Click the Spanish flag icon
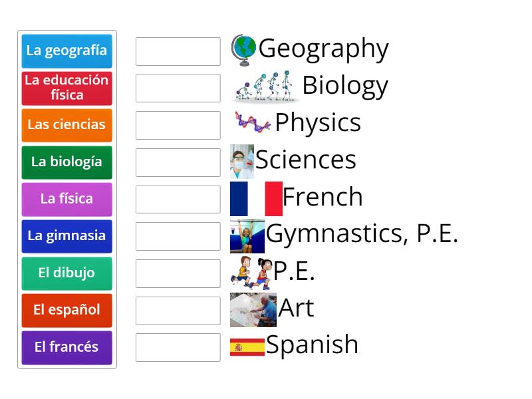Viewport: 532px width, 399px height. click(x=247, y=346)
